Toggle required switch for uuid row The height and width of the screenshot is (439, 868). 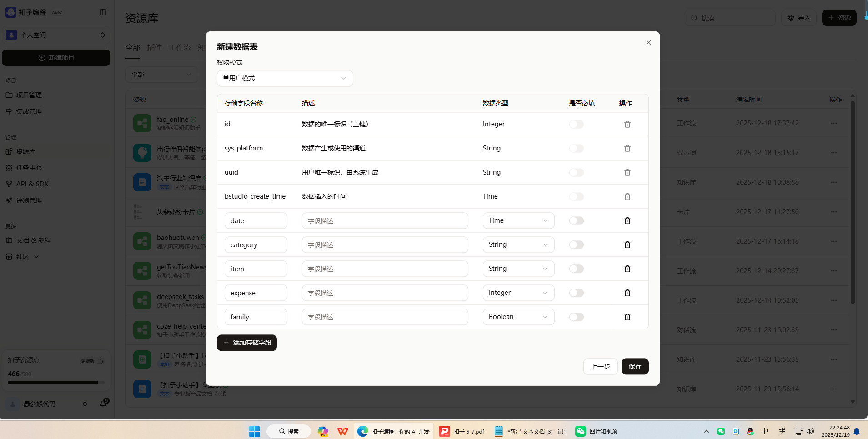(577, 172)
